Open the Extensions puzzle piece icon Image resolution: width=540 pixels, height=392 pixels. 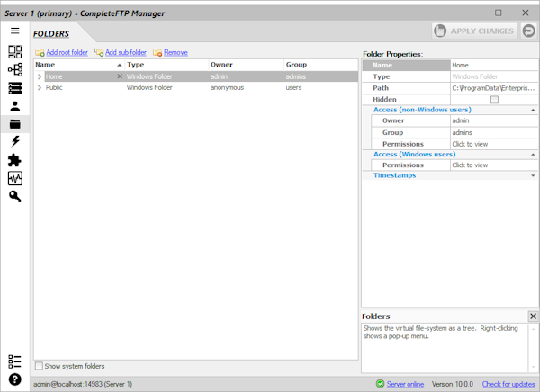[x=14, y=160]
